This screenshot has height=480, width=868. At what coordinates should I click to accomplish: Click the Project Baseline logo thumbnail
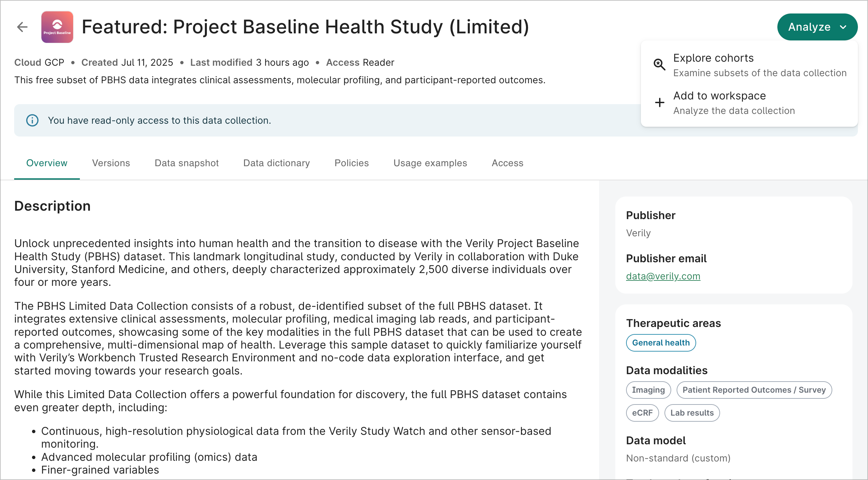click(57, 27)
